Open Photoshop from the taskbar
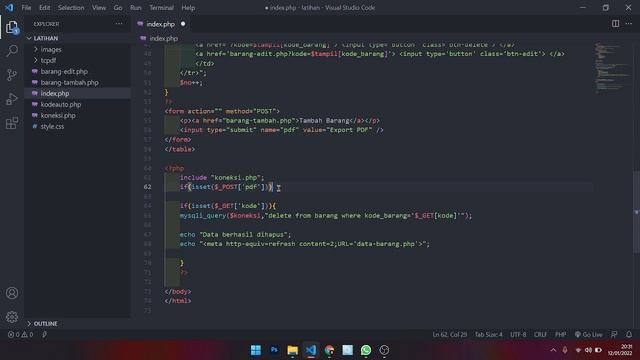This screenshot has height=360, width=640. pos(274,350)
